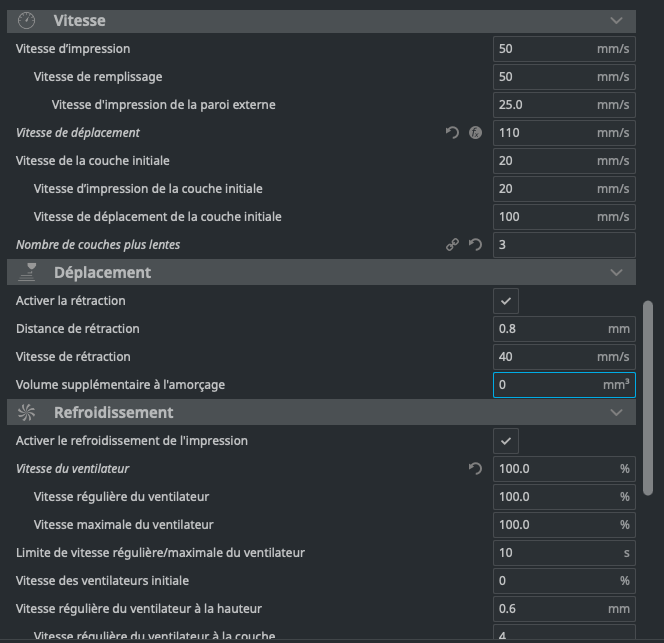The width and height of the screenshot is (664, 643).
Task: Reset Nombre de couches plus lentes value
Action: coord(475,245)
